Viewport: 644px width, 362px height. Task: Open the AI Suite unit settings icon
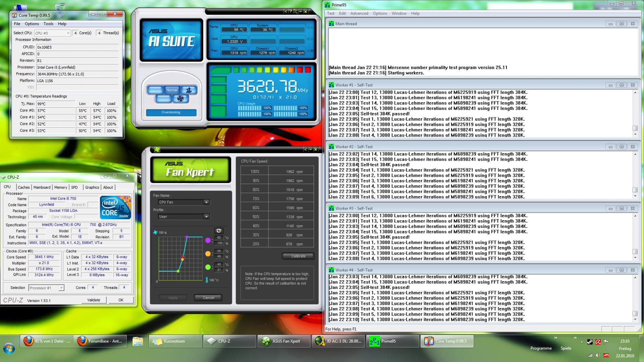point(296,11)
